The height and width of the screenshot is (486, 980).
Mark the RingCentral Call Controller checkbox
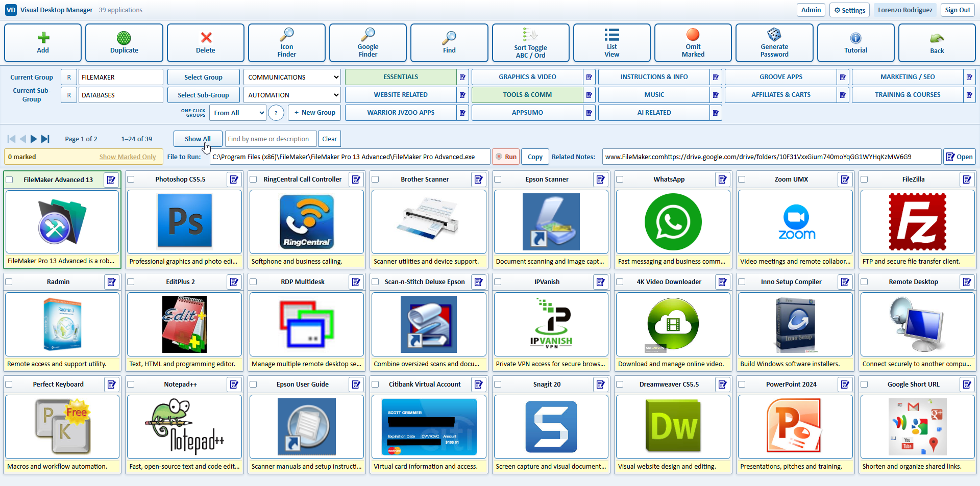coord(253,179)
